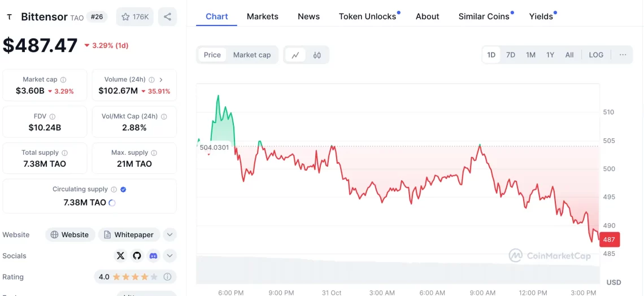Image resolution: width=644 pixels, height=296 pixels.
Task: Click the 3.29% (1d) price change
Action: 106,46
